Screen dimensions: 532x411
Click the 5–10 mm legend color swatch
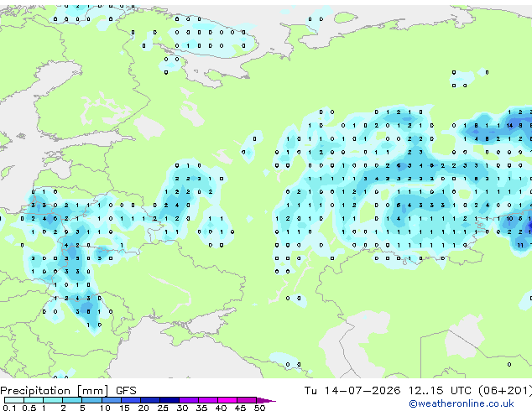tap(91, 400)
